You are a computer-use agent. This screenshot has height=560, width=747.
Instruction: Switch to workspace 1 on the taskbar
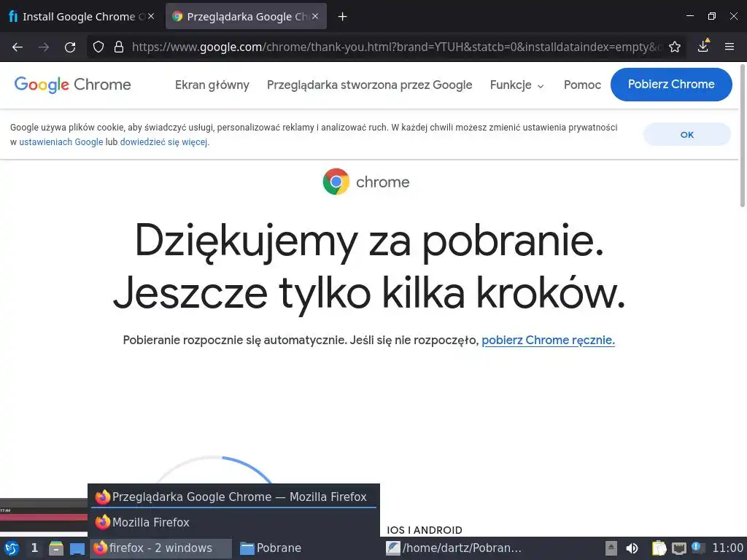34,548
